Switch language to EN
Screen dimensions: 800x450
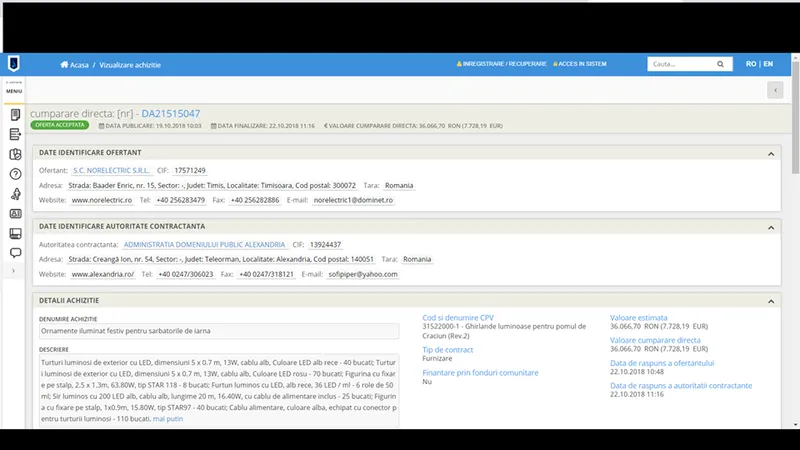coord(768,64)
